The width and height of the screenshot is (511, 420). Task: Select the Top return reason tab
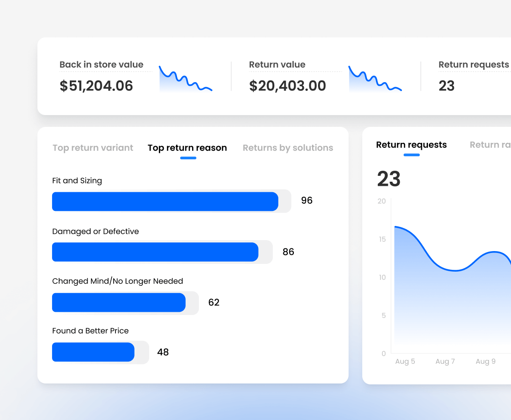click(x=188, y=147)
